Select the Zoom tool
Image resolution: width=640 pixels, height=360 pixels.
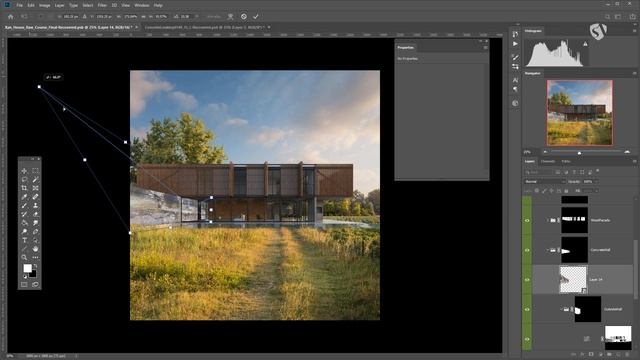24,257
